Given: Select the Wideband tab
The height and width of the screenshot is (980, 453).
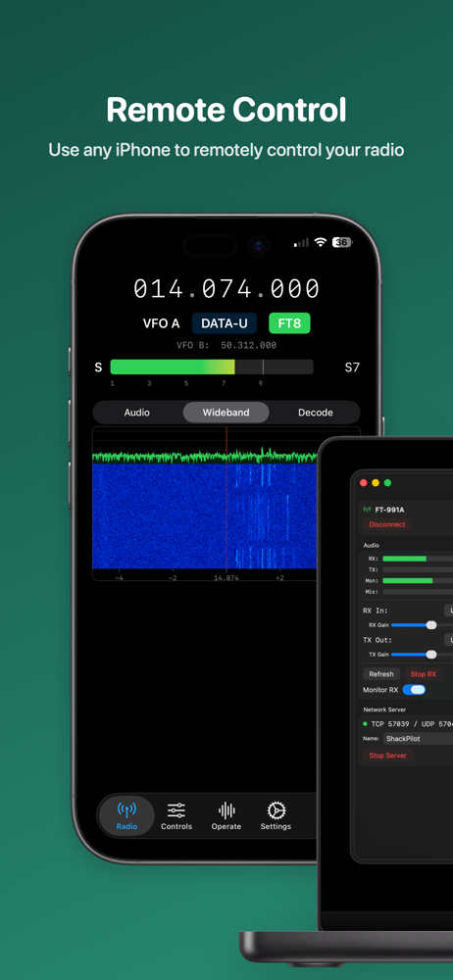Looking at the screenshot, I should pyautogui.click(x=226, y=413).
